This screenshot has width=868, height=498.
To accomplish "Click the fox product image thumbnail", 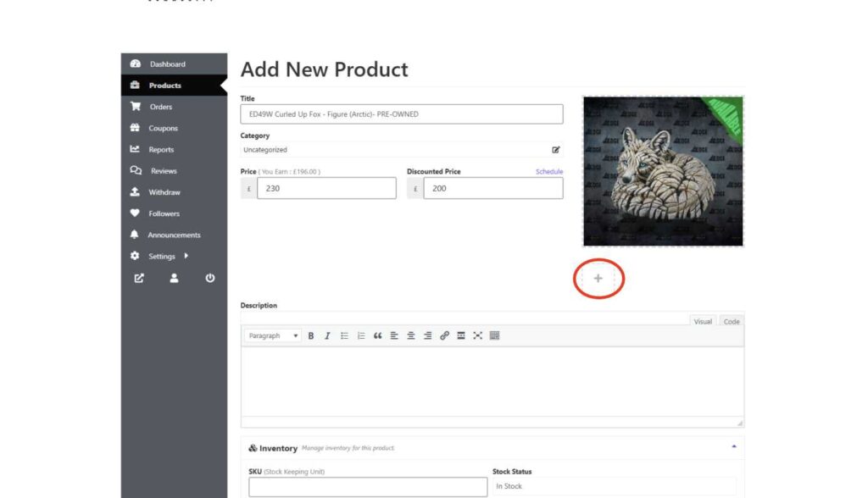I will [663, 171].
